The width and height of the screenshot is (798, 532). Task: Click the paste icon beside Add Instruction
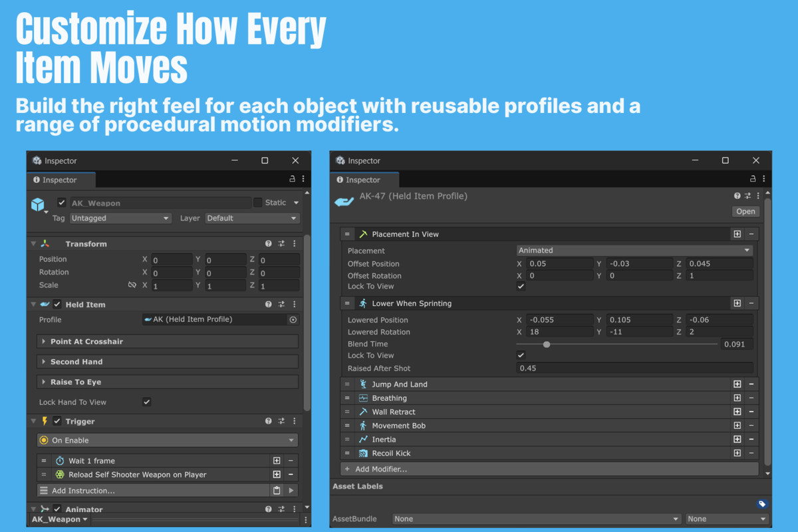(x=277, y=491)
